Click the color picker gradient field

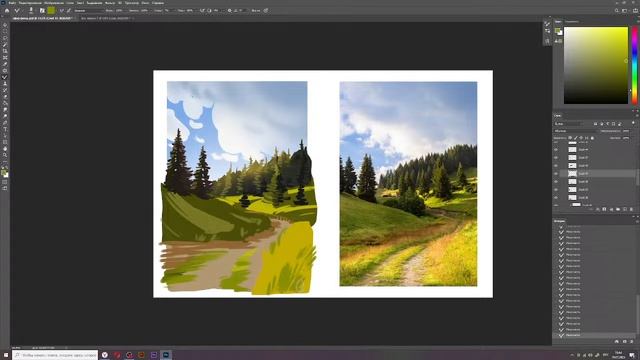[x=596, y=65]
